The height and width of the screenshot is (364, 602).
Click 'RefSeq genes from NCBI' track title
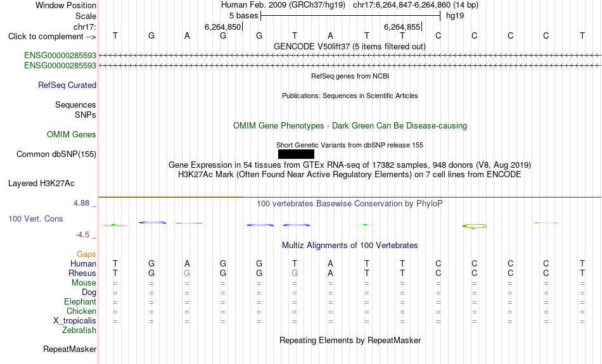click(350, 76)
